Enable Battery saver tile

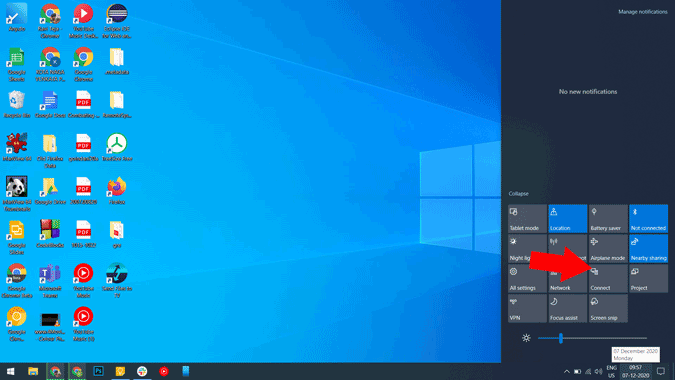point(608,219)
